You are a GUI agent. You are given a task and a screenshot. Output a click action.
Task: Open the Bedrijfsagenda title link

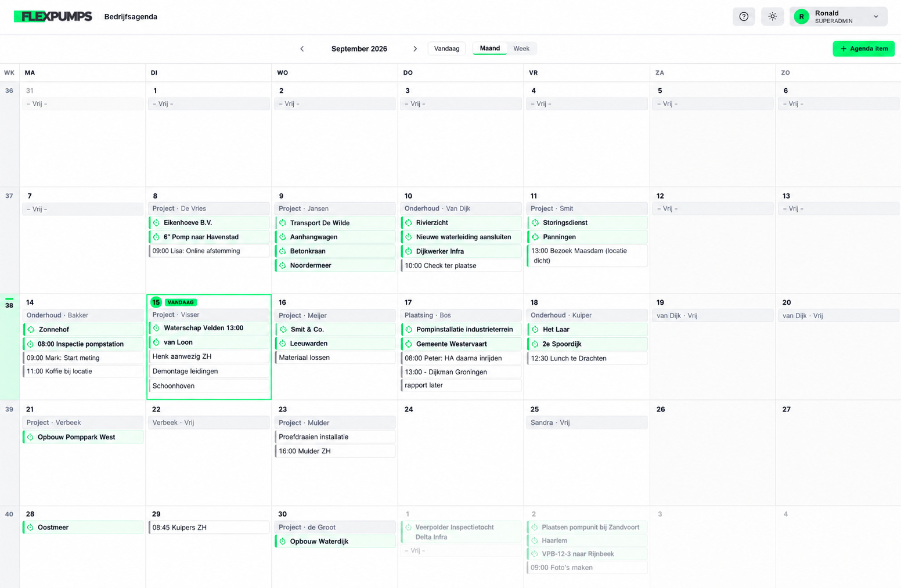pos(131,17)
